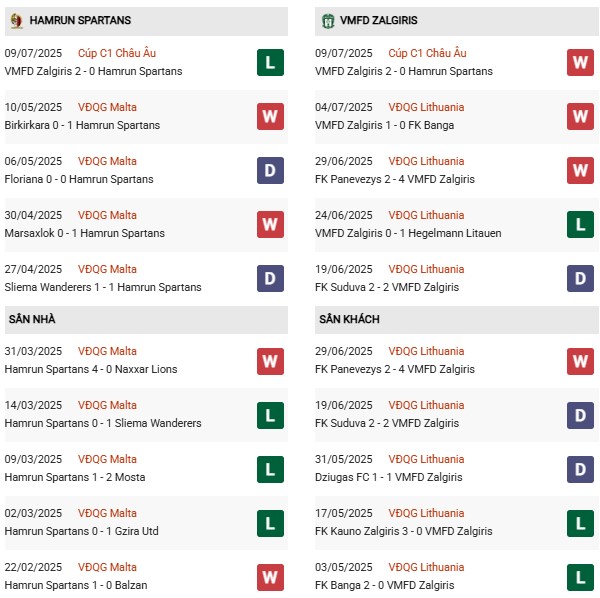Viewport: 600px width, 598px height.
Task: Select the FK Panevezys 2 - 4 result in top list
Action: tap(394, 179)
